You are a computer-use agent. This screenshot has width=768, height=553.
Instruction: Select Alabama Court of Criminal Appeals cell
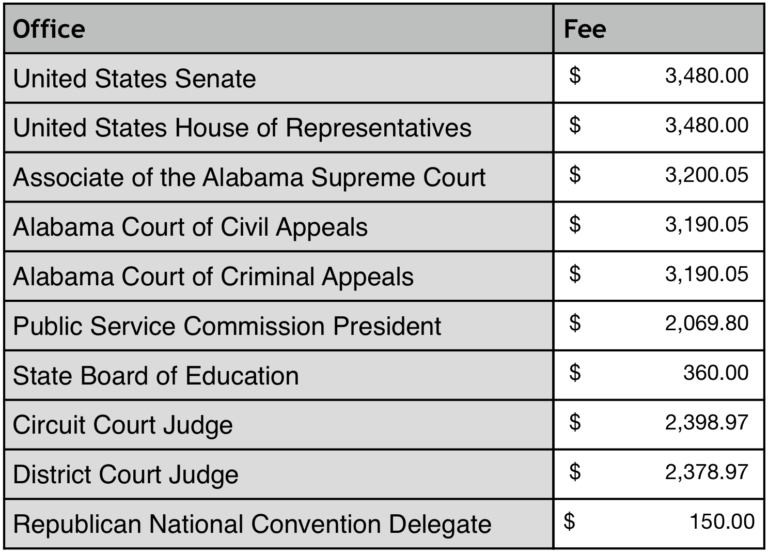point(213,276)
